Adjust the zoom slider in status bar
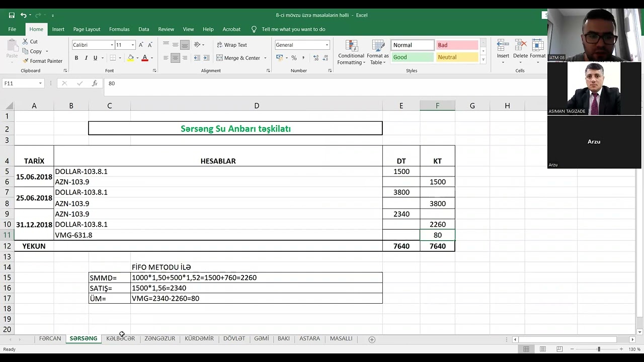The width and height of the screenshot is (644, 362). tap(599, 349)
